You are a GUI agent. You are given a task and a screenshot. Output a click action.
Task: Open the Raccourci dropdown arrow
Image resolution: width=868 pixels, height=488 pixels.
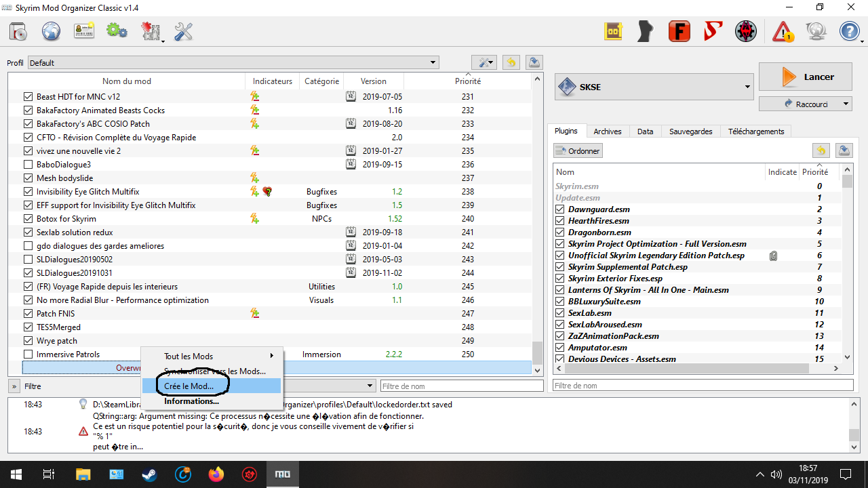click(x=846, y=104)
